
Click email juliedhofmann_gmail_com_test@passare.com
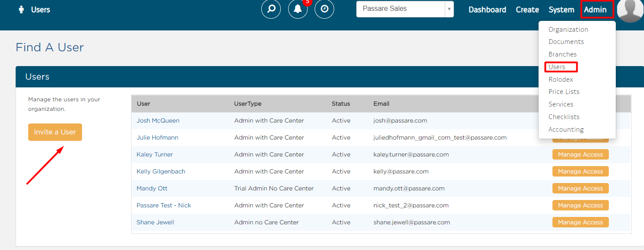(440, 137)
